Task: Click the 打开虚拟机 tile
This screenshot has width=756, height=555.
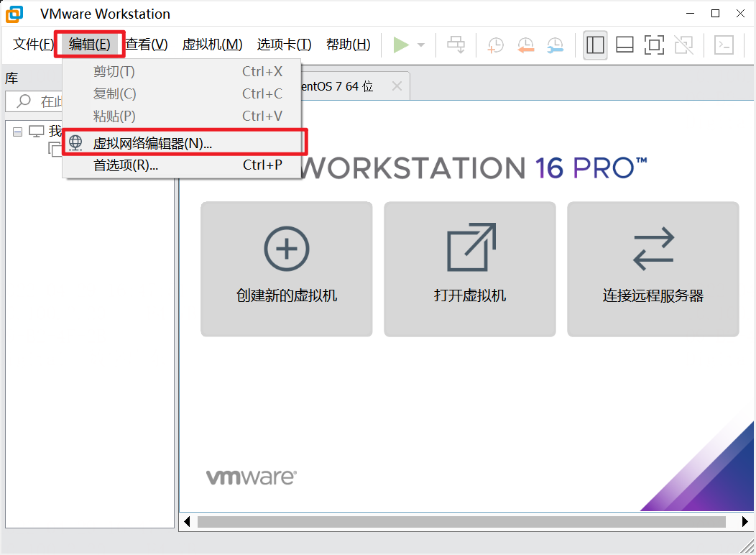Action: point(469,269)
